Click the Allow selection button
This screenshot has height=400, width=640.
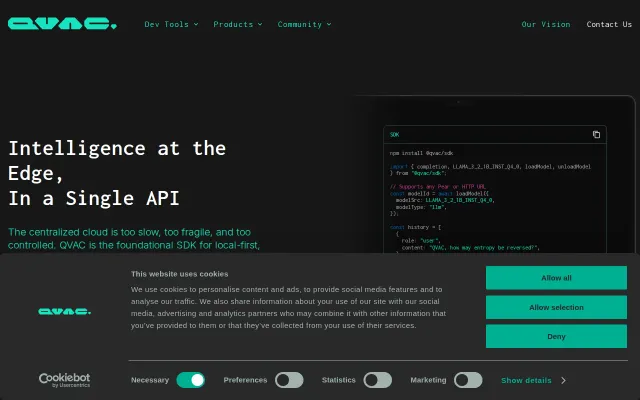(x=556, y=307)
